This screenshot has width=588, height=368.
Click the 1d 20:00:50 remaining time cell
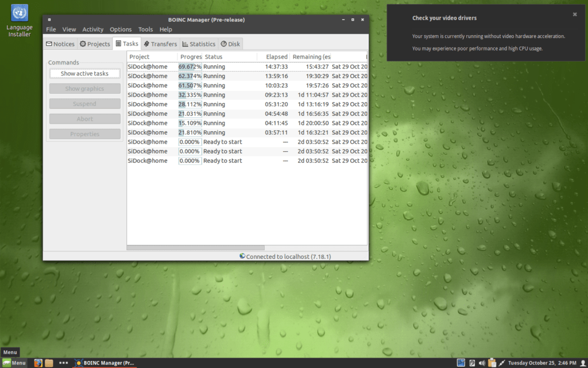coord(313,123)
